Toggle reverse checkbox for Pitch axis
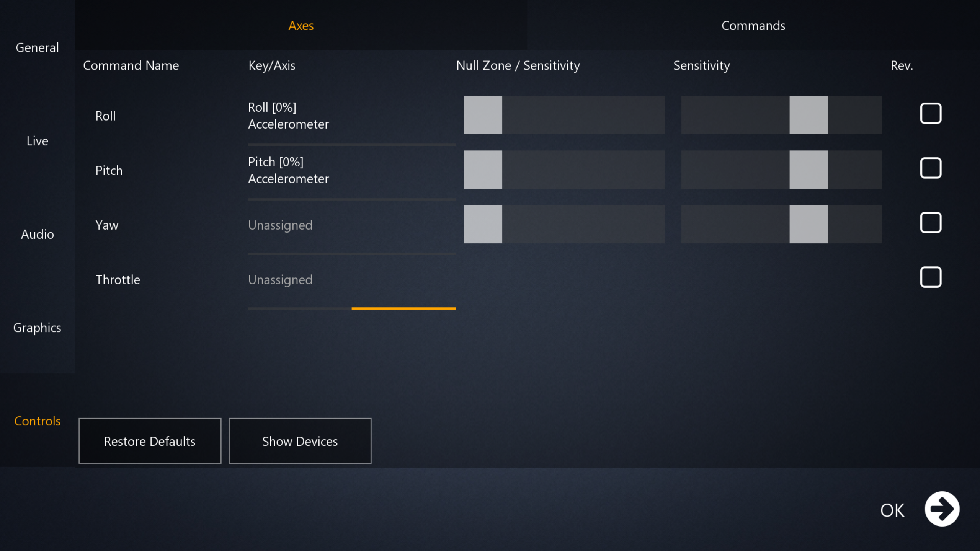 (931, 168)
